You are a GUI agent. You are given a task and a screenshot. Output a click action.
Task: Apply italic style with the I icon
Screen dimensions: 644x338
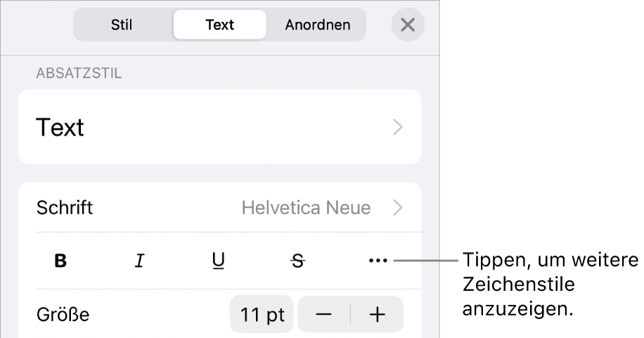[140, 261]
